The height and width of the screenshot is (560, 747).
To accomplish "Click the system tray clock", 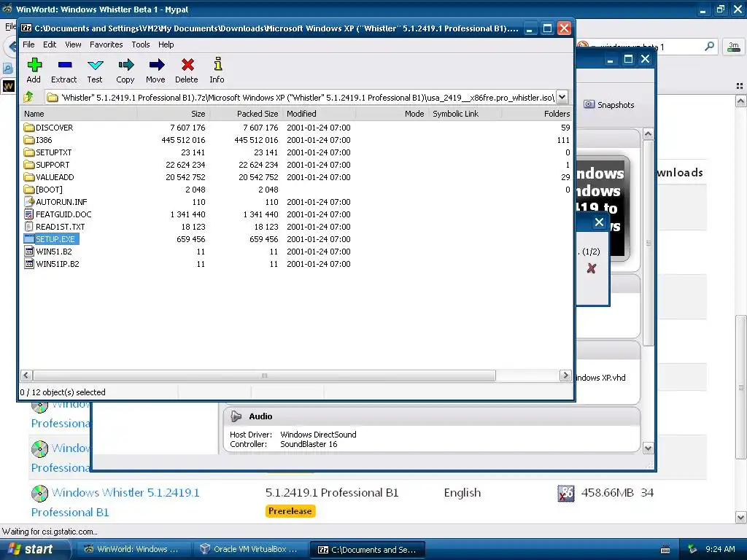I will tap(720, 549).
